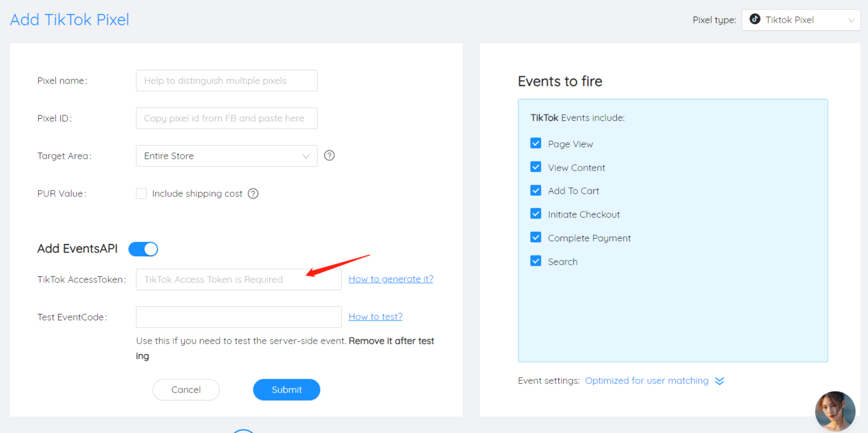Open the How to generate it? link
Viewport: 868px width, 433px height.
(x=391, y=279)
